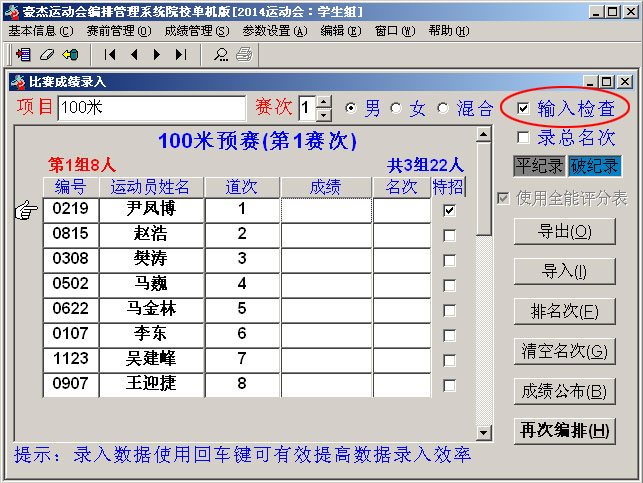643x483 pixels.
Task: Click the 排名次(F) button
Action: pyautogui.click(x=565, y=311)
